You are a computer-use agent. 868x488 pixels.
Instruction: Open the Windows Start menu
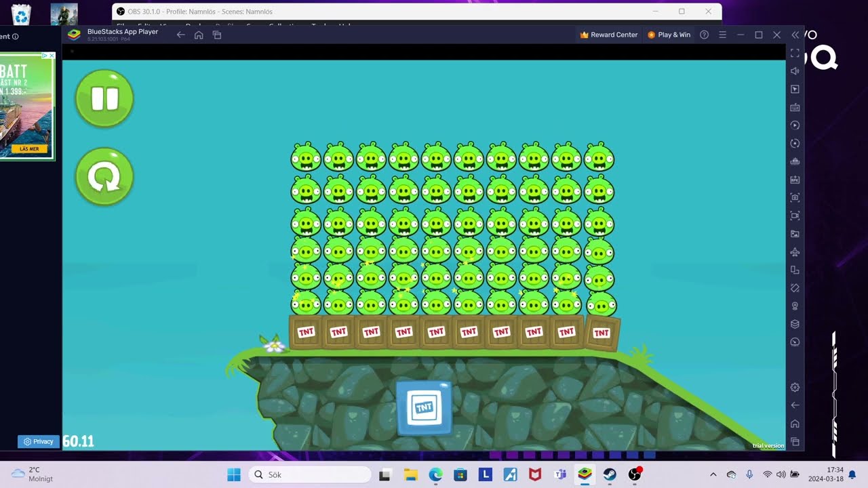[234, 474]
